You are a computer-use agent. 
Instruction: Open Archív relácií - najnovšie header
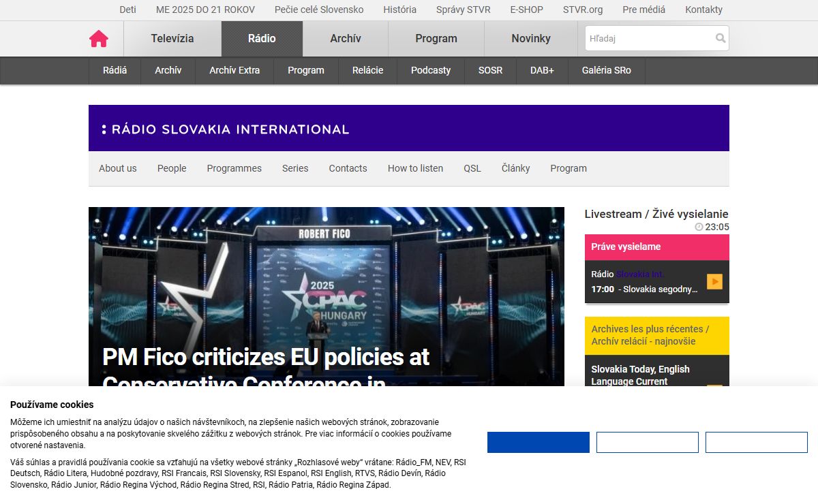click(x=657, y=336)
